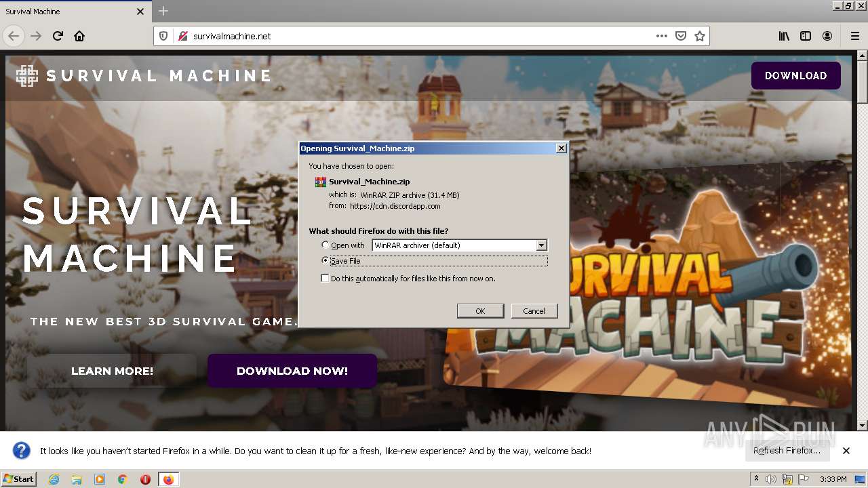Open Windows Explorer folder taskbar icon
The height and width of the screenshot is (488, 868).
[x=77, y=479]
